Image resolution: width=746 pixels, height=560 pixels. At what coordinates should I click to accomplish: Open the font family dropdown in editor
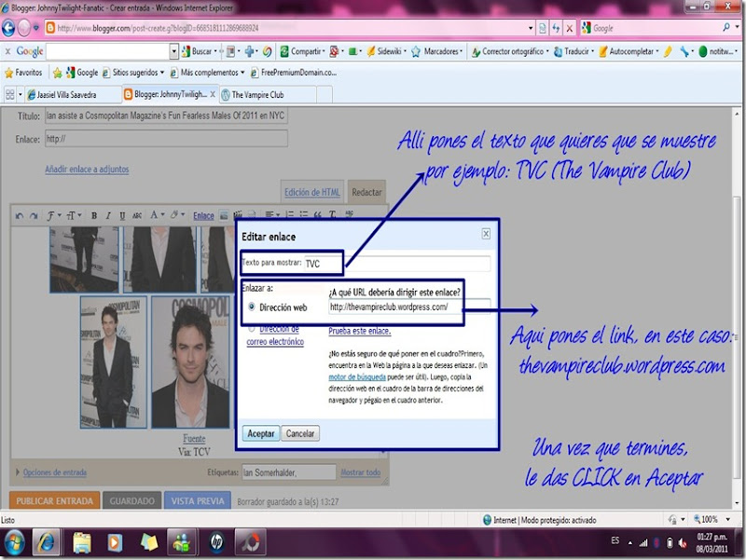[x=54, y=216]
